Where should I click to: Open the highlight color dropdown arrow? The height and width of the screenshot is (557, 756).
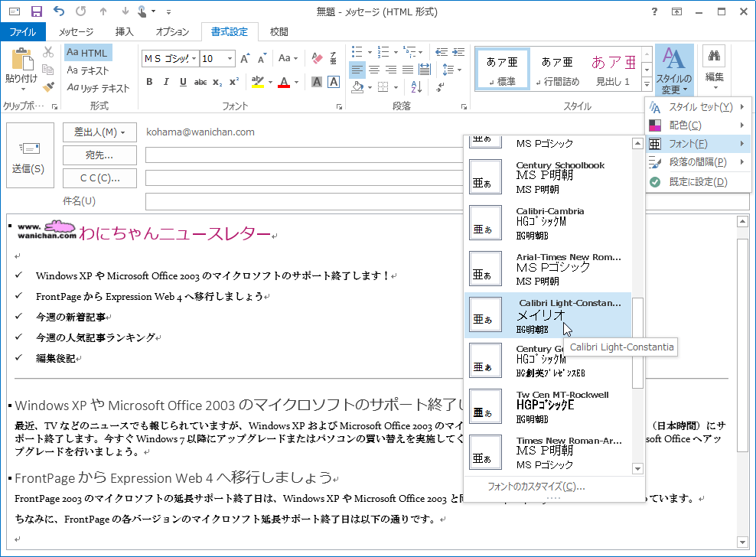tap(270, 83)
